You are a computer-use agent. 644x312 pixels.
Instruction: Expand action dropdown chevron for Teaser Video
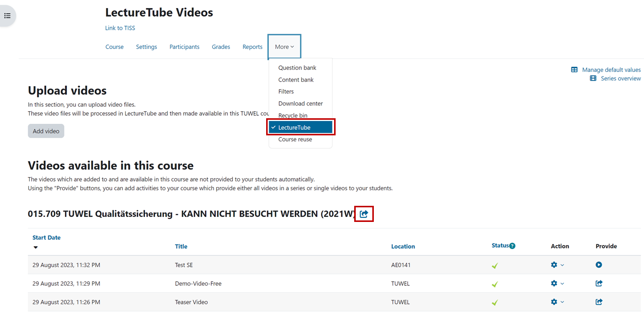pyautogui.click(x=562, y=302)
